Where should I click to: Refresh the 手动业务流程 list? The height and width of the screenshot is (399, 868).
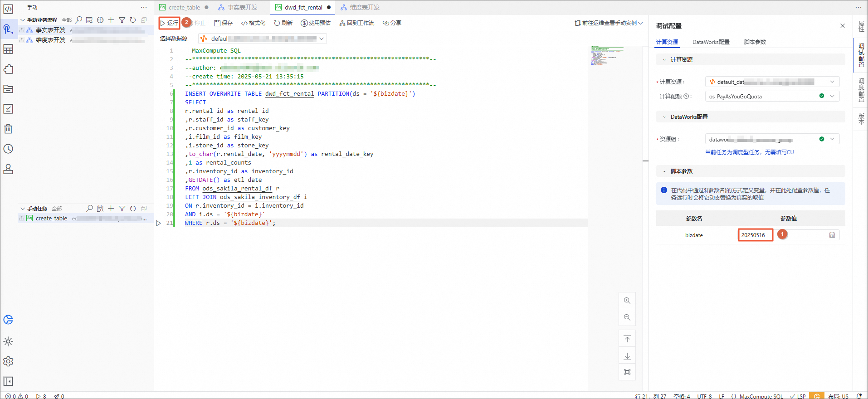tap(133, 20)
